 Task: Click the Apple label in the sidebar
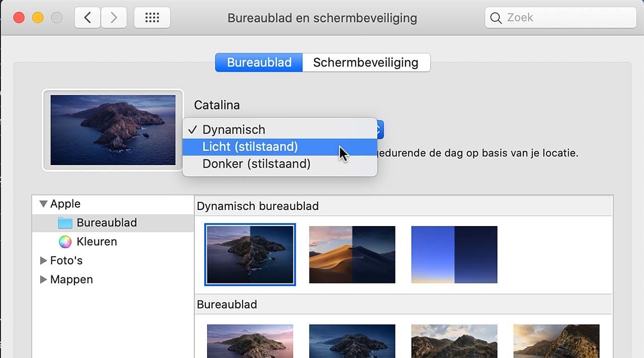[65, 203]
